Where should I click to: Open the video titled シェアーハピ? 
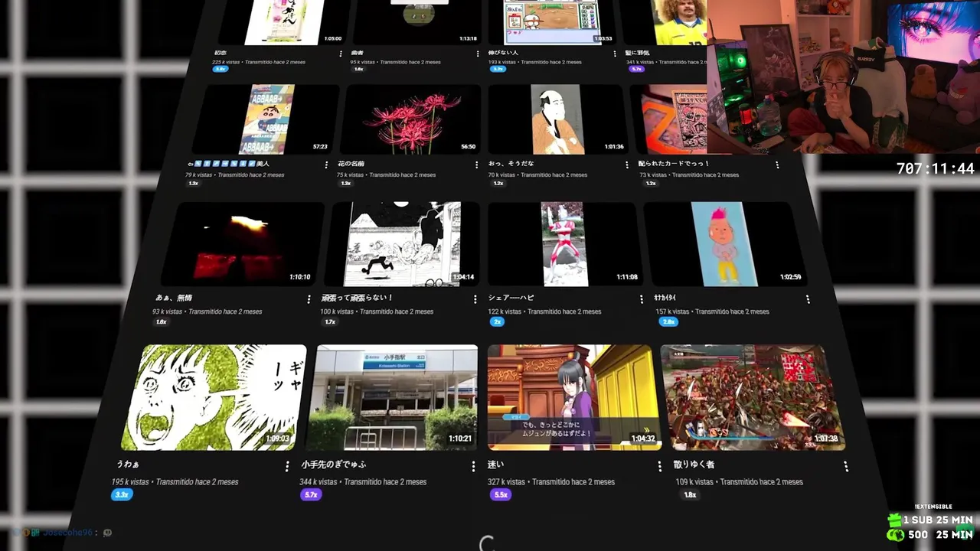coord(511,298)
